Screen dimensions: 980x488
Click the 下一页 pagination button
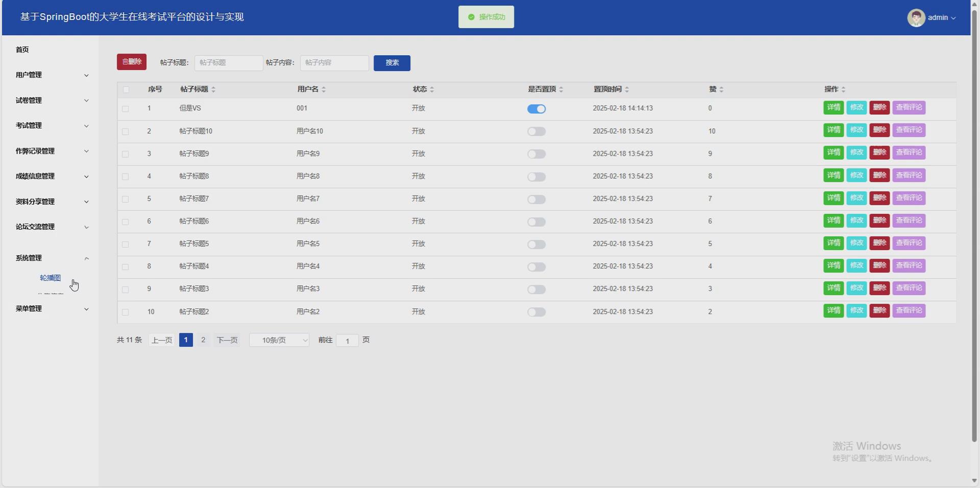[x=227, y=340]
